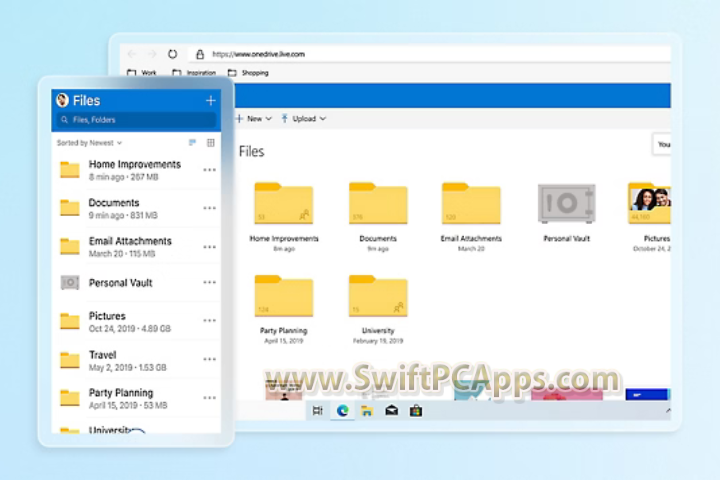Switch to list view icon in mobile panel

click(x=192, y=143)
